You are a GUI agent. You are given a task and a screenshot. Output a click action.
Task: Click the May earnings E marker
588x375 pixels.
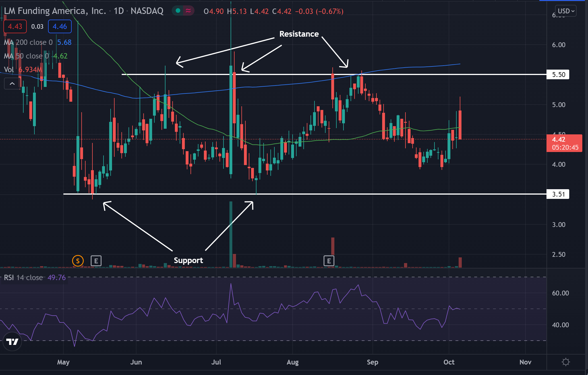point(96,261)
